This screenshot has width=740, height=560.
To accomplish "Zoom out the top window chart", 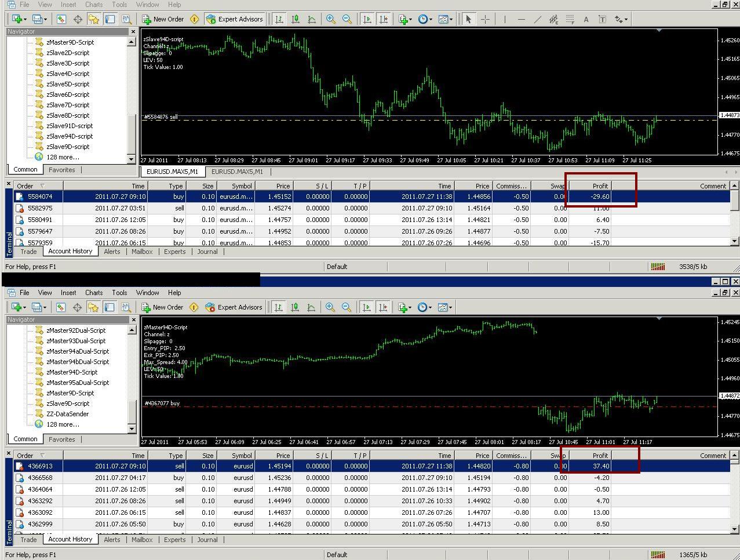I will 347,19.
